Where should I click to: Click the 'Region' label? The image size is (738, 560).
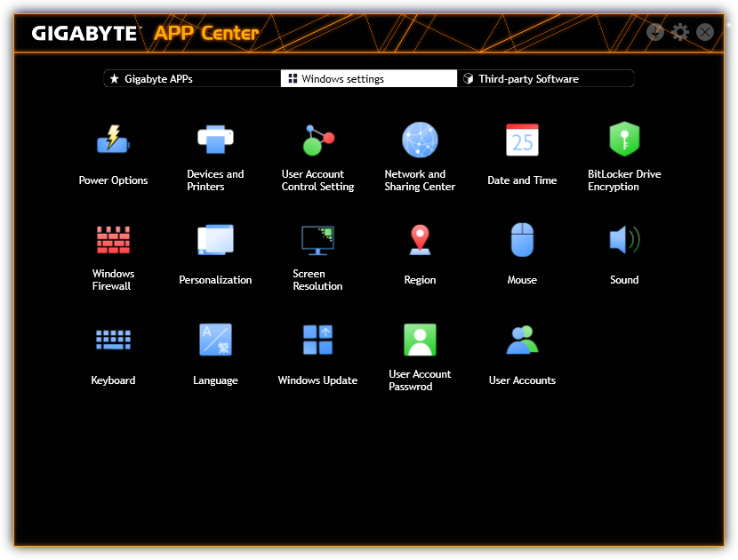[x=420, y=281]
